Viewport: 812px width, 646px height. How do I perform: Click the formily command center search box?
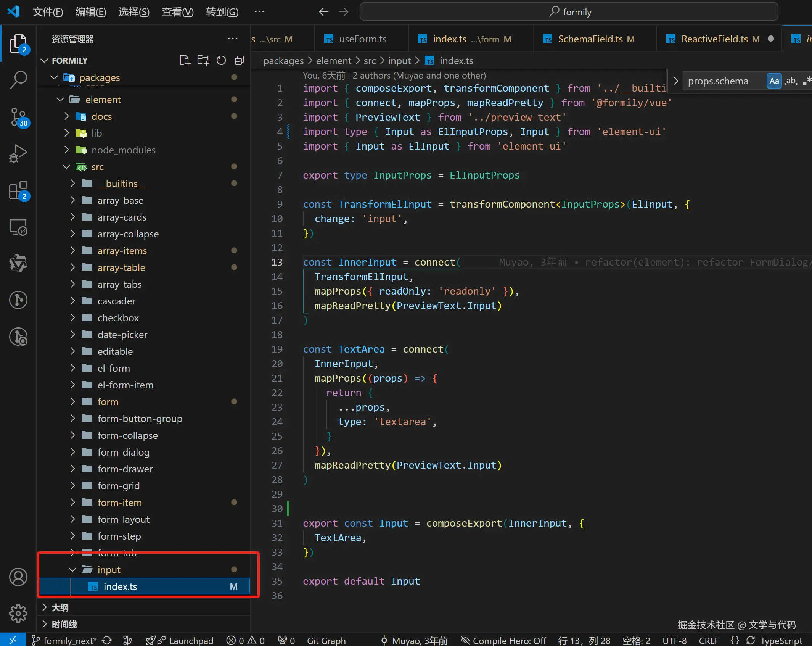(569, 12)
